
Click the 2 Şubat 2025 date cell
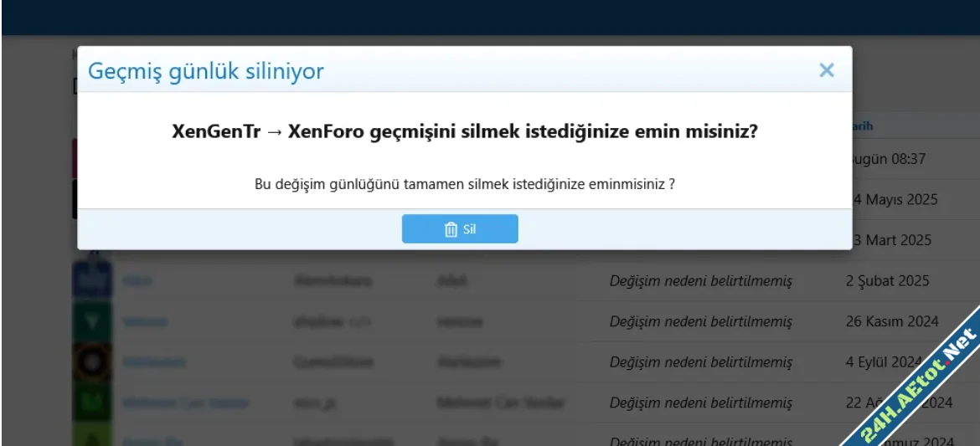888,280
